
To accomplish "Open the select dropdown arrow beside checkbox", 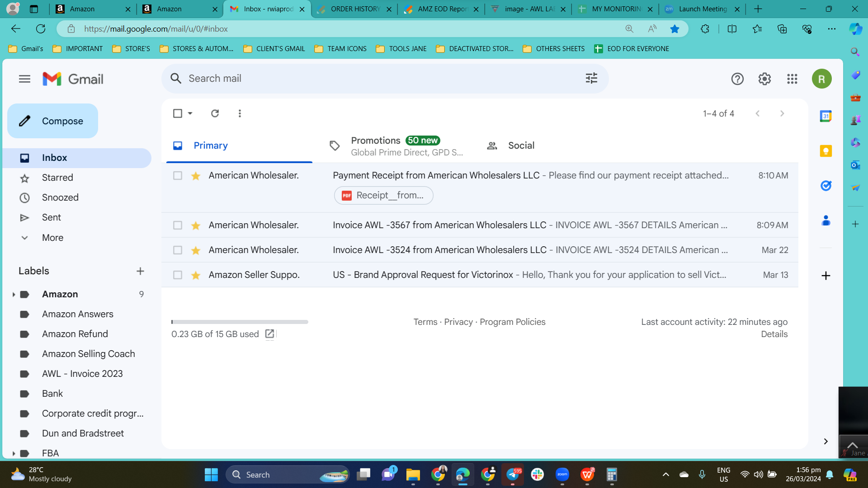I will [x=190, y=113].
